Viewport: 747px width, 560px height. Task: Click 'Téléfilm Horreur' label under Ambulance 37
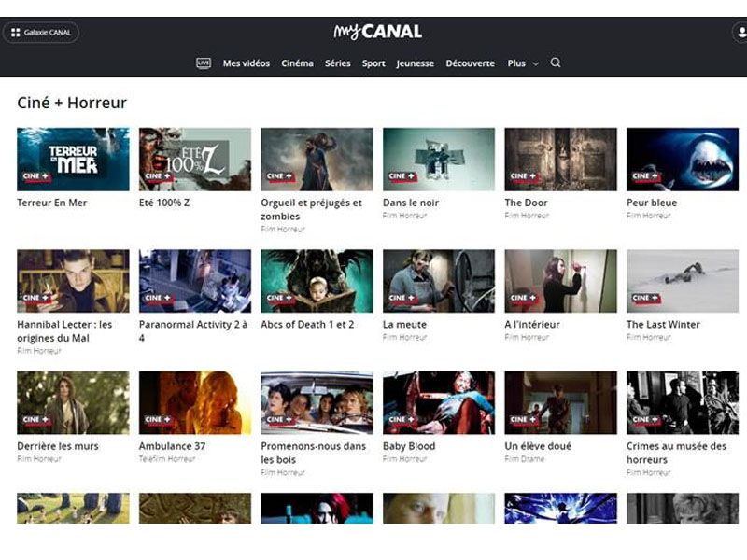pos(167,459)
